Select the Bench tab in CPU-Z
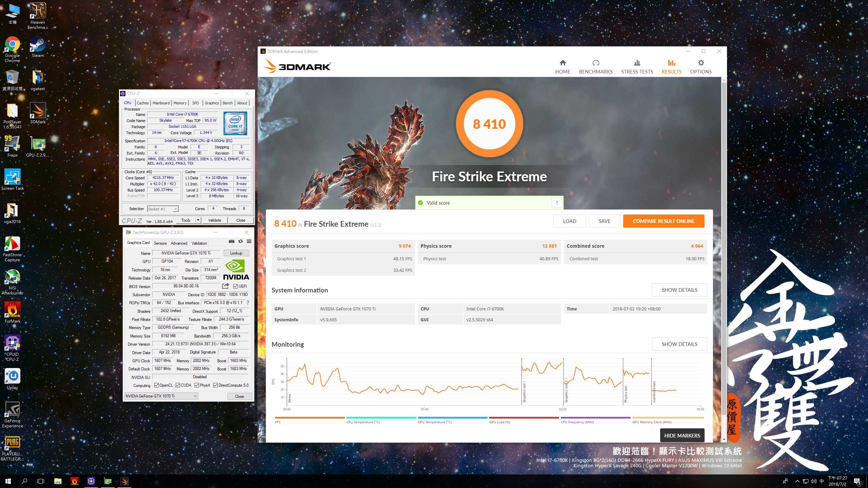 tap(228, 103)
